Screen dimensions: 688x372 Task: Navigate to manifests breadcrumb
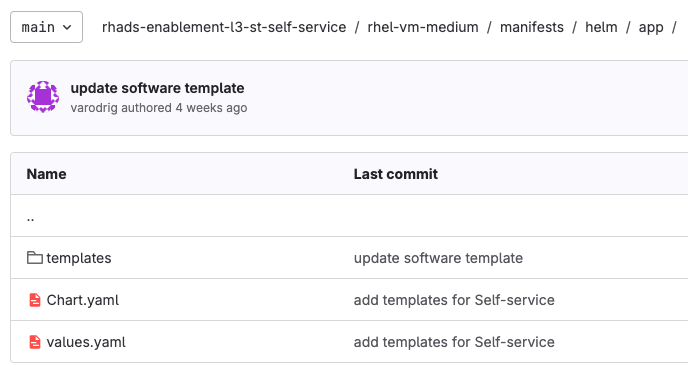[x=532, y=27]
